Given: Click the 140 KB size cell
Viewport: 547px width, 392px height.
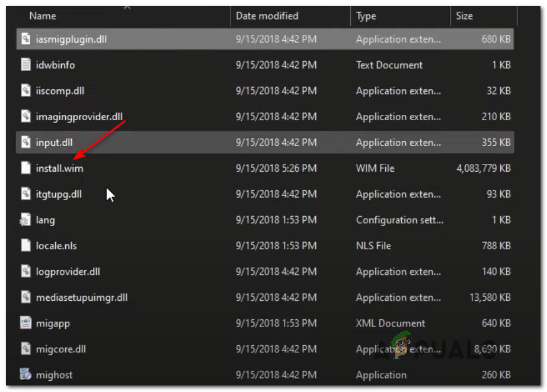Looking at the screenshot, I should (x=496, y=271).
